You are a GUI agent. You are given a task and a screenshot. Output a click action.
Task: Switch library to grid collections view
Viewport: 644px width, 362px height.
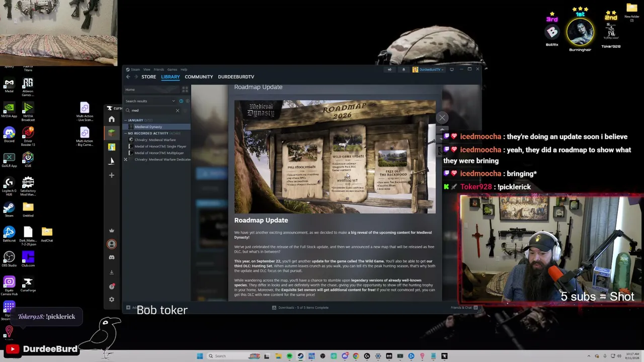click(x=185, y=89)
